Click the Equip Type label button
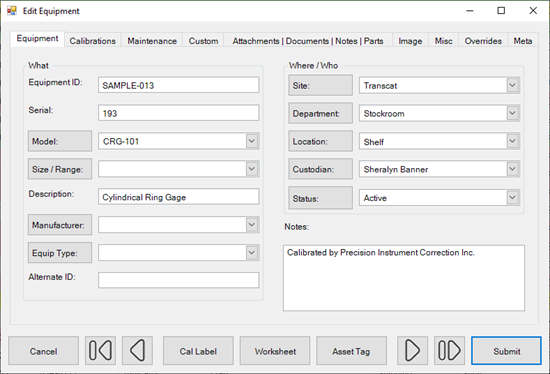Viewport: 550px width, 374px height. click(x=60, y=253)
